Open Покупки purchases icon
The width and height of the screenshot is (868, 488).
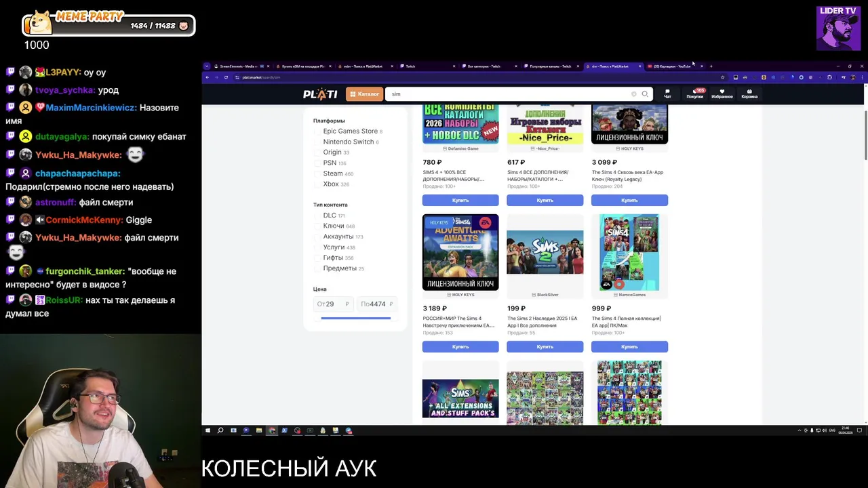point(695,94)
